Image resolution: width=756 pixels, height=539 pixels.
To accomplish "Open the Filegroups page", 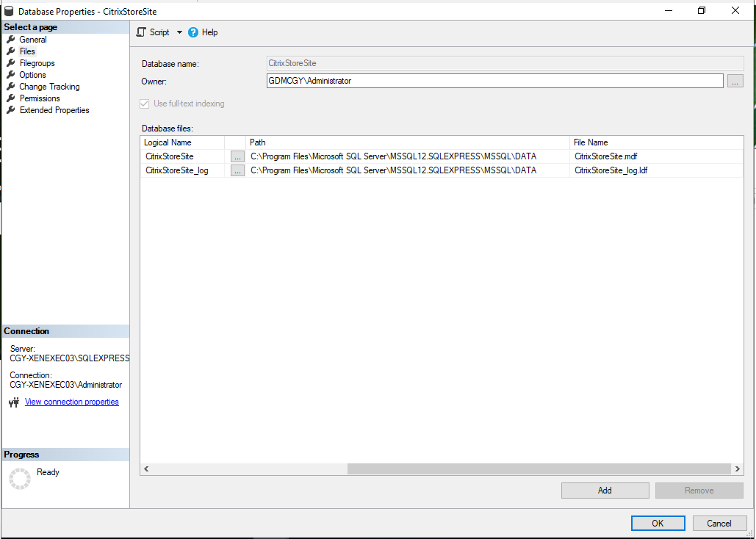I will pyautogui.click(x=37, y=63).
